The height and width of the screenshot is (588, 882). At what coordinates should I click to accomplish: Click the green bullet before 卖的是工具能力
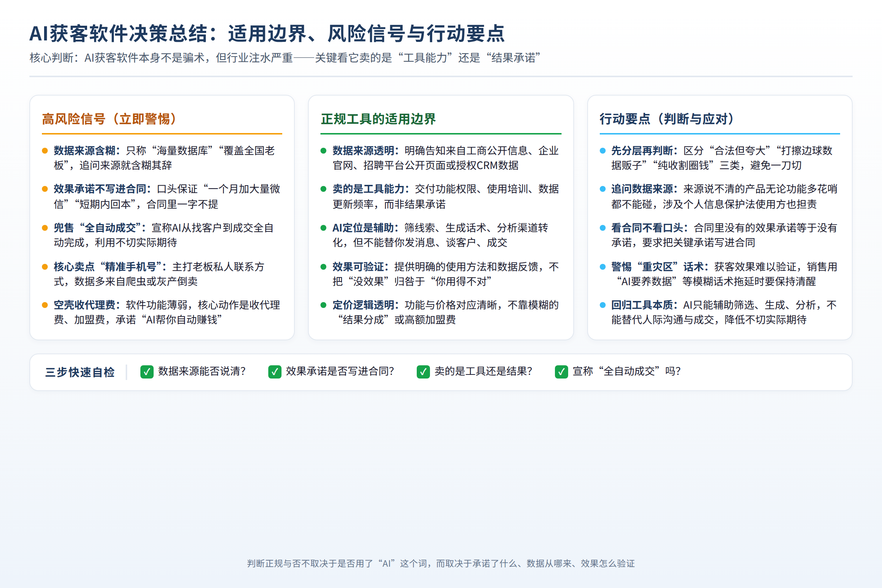[323, 189]
